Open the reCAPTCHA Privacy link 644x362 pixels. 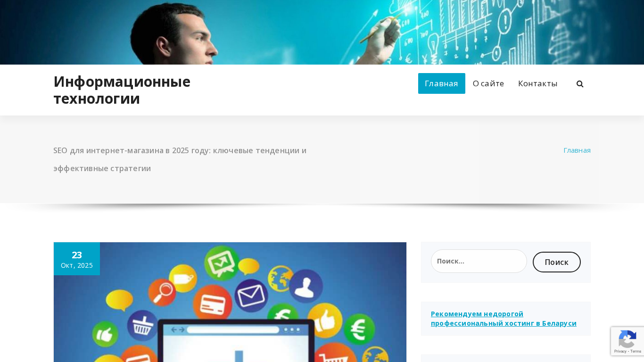pyautogui.click(x=621, y=352)
